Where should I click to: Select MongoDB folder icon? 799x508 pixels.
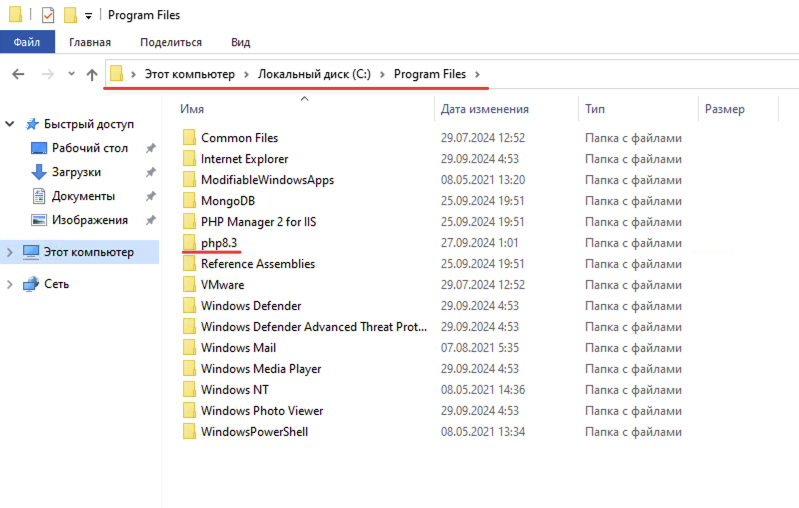[x=189, y=200]
